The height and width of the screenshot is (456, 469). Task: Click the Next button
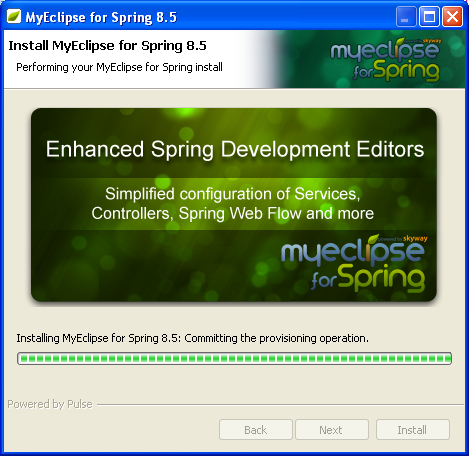click(332, 430)
